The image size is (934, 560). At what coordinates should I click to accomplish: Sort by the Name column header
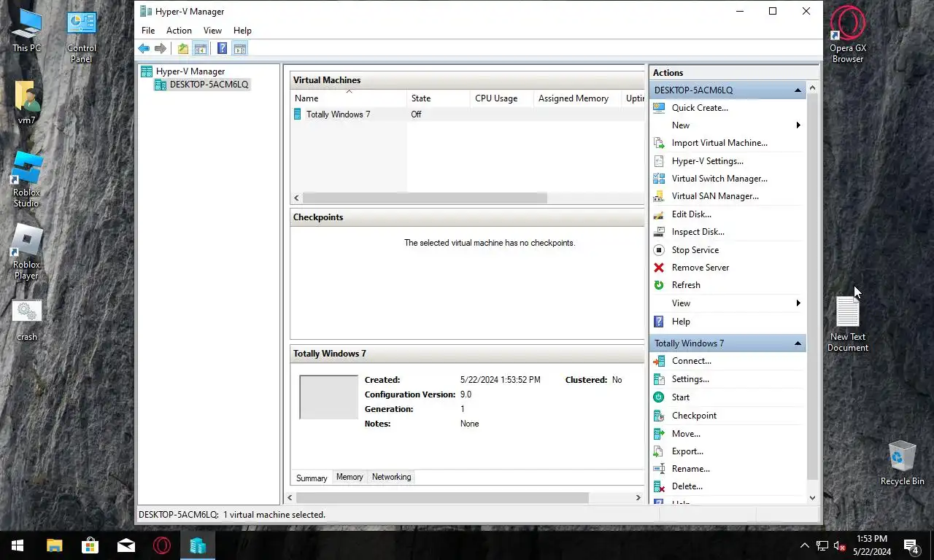[x=349, y=98]
